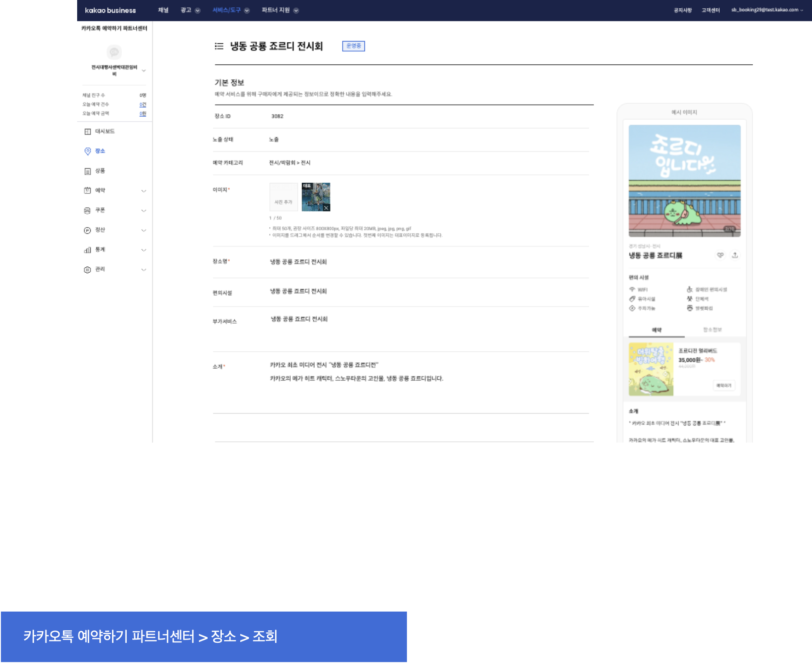Expand the 정산 sidebar section
Image resolution: width=812 pixels, height=663 pixels.
143,230
